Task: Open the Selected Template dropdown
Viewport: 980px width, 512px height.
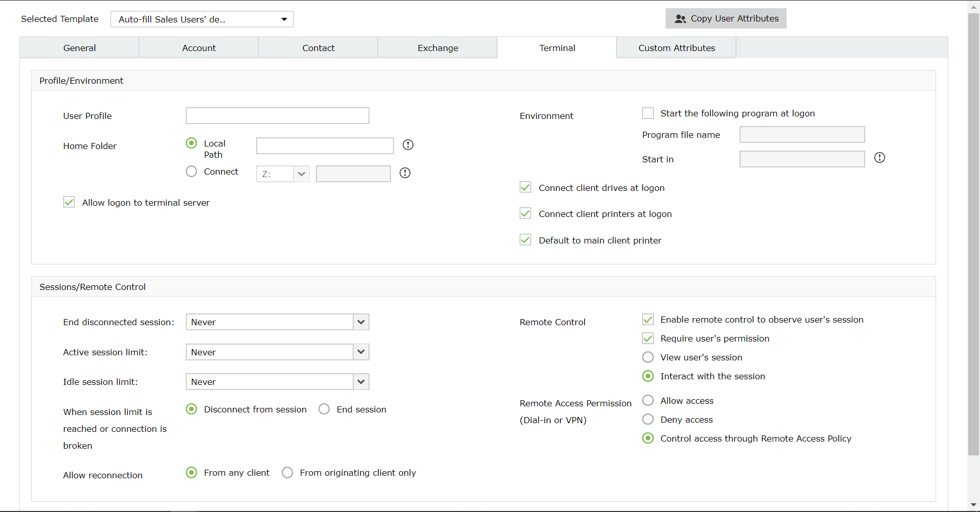Action: (202, 19)
